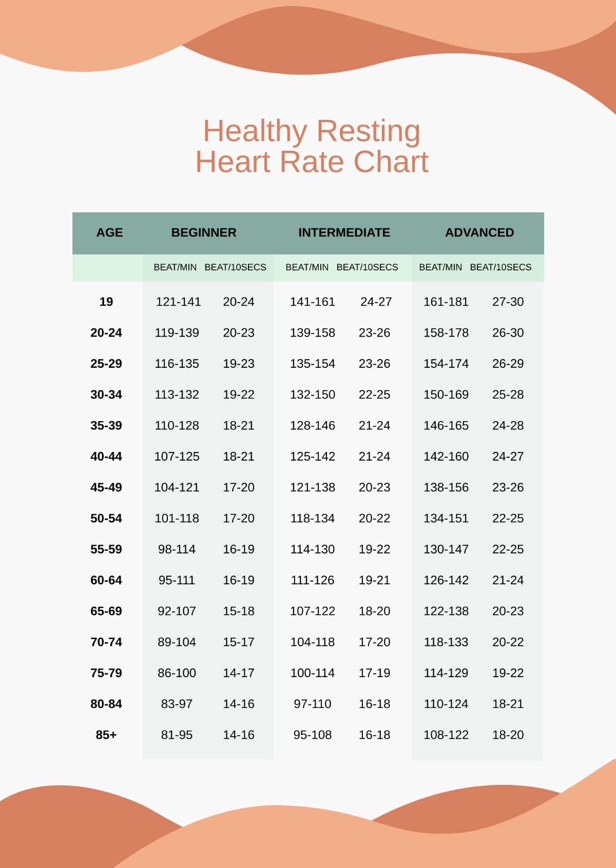616x868 pixels.
Task: Click the 70-74 age row label
Action: pos(106,642)
